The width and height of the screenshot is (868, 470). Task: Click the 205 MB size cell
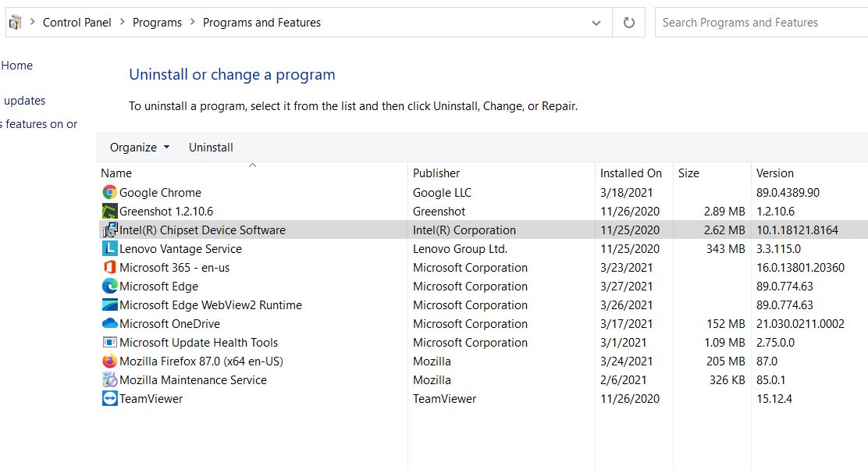tap(726, 361)
